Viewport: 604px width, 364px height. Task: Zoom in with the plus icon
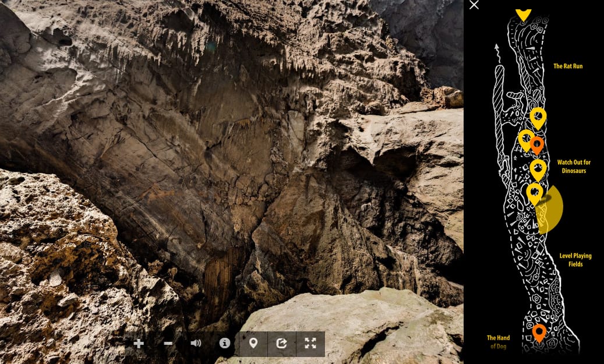point(139,344)
